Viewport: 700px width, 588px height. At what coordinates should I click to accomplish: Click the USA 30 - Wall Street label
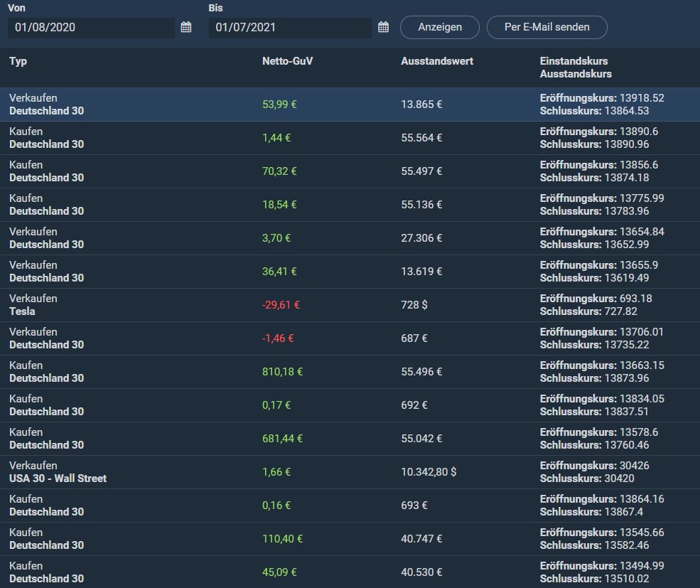coord(58,479)
